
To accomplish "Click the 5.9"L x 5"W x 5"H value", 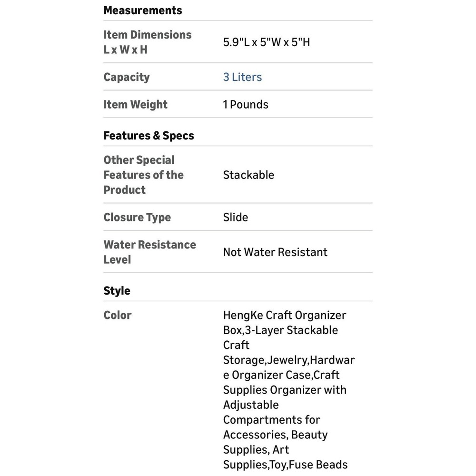I will (x=267, y=42).
